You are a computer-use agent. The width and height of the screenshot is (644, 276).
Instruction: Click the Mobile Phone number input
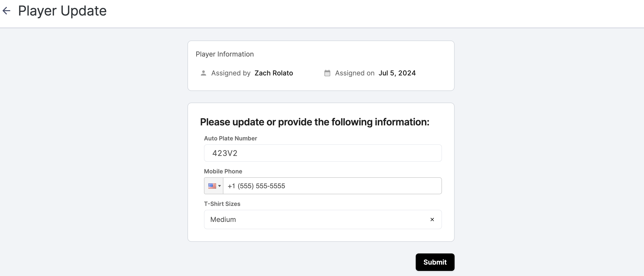(332, 186)
